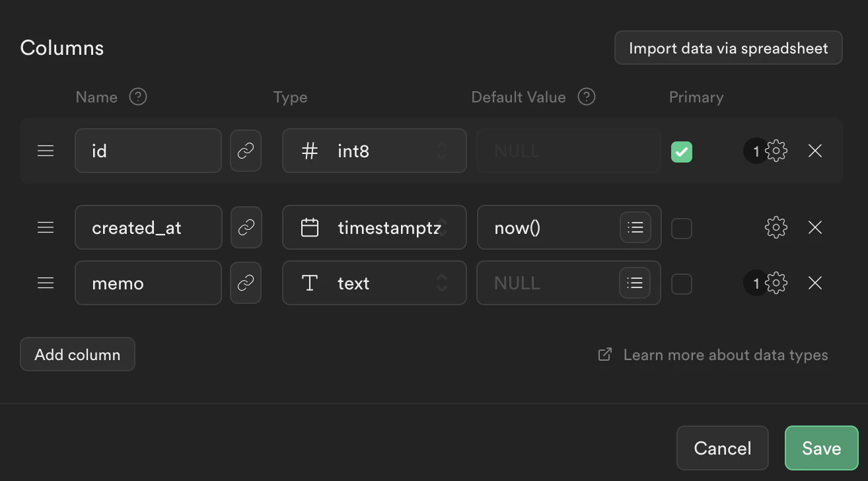Remove the created_at column
The width and height of the screenshot is (868, 481).
815,227
